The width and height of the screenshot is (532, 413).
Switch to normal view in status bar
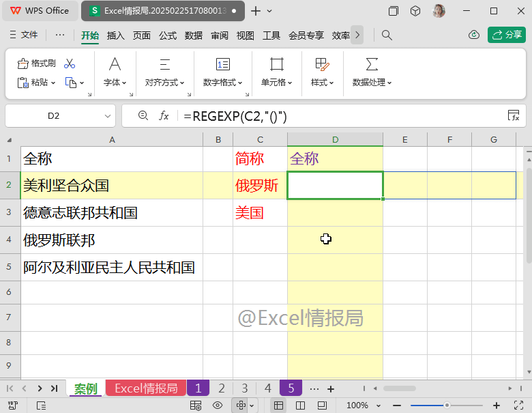coord(279,405)
